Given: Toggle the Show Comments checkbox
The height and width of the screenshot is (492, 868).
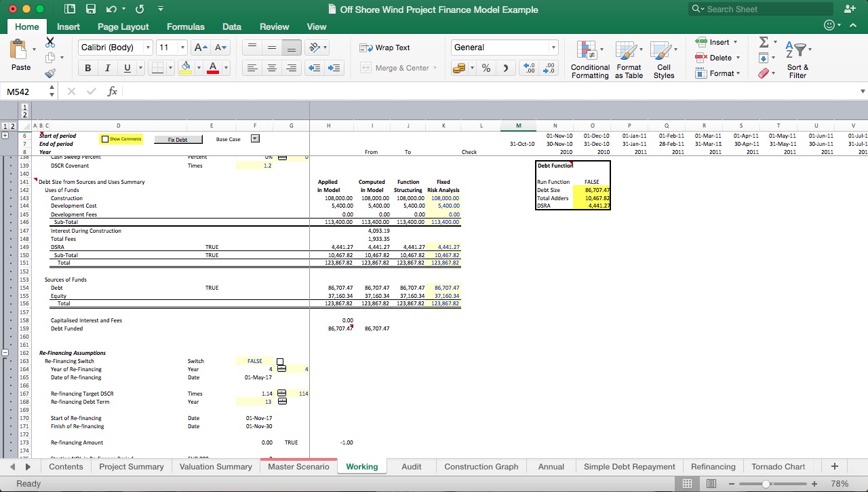Looking at the screenshot, I should [105, 139].
